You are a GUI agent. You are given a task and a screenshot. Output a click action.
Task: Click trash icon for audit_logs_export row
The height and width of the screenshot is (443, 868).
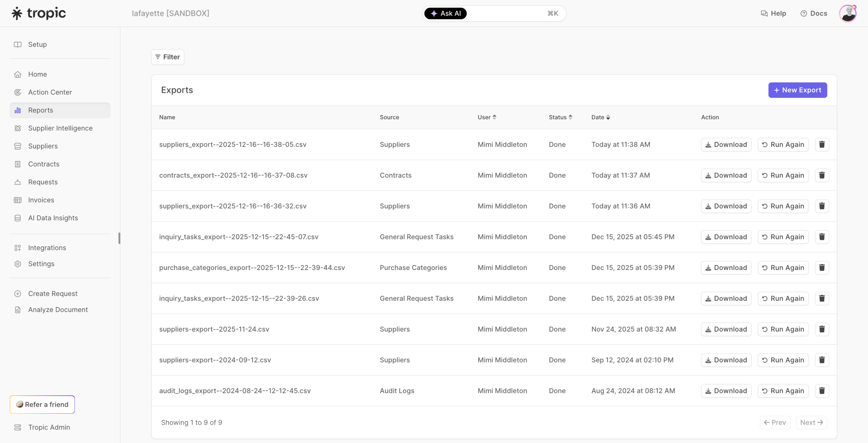(x=822, y=391)
